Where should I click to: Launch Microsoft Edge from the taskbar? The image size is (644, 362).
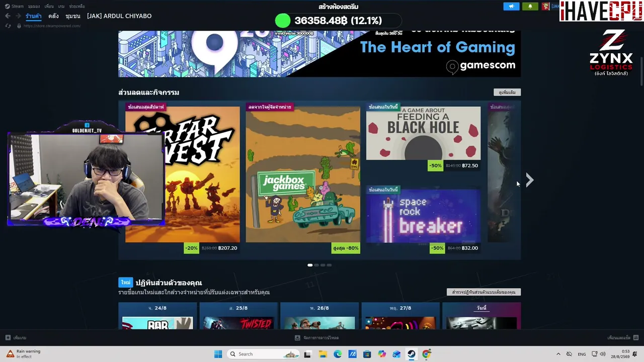pyautogui.click(x=338, y=354)
